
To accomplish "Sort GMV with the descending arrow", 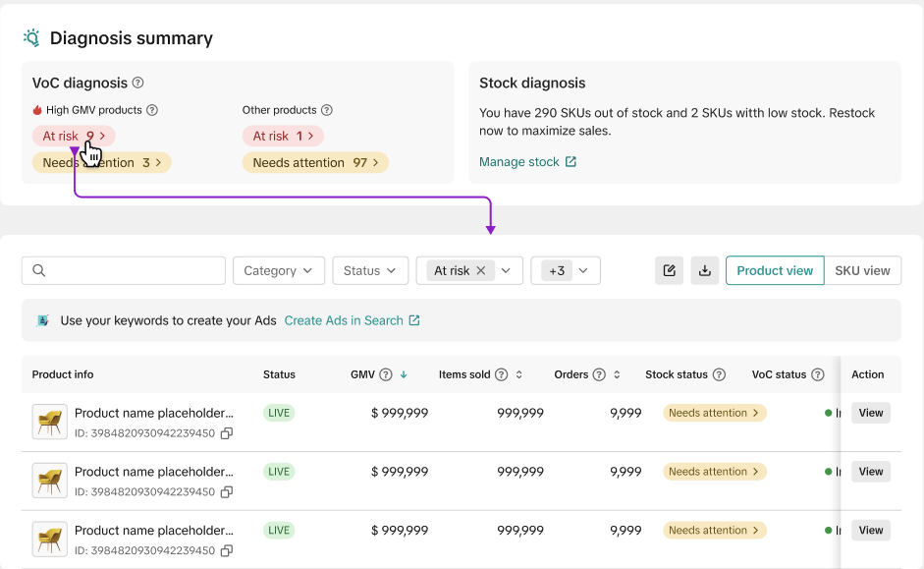I will [x=404, y=374].
